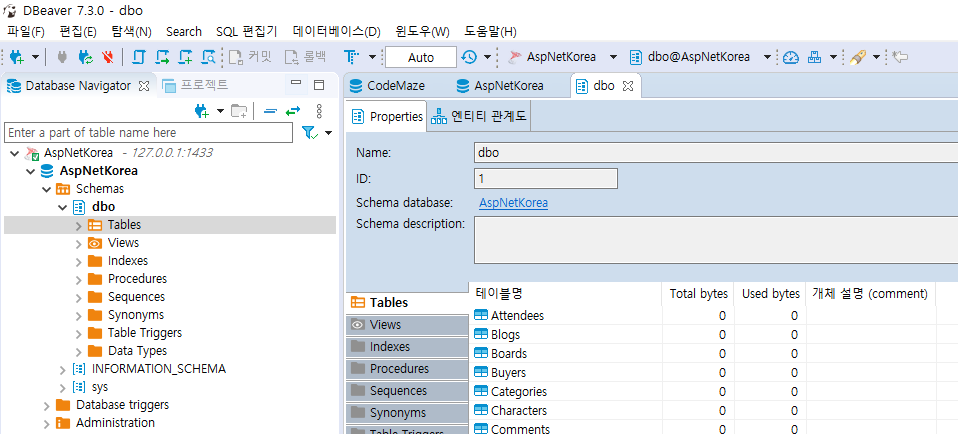Open the navigator view menu dots

click(x=318, y=111)
